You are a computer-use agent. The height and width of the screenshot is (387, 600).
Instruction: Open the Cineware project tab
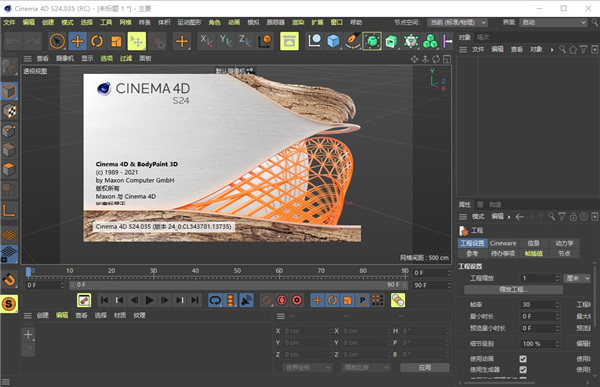pyautogui.click(x=503, y=243)
